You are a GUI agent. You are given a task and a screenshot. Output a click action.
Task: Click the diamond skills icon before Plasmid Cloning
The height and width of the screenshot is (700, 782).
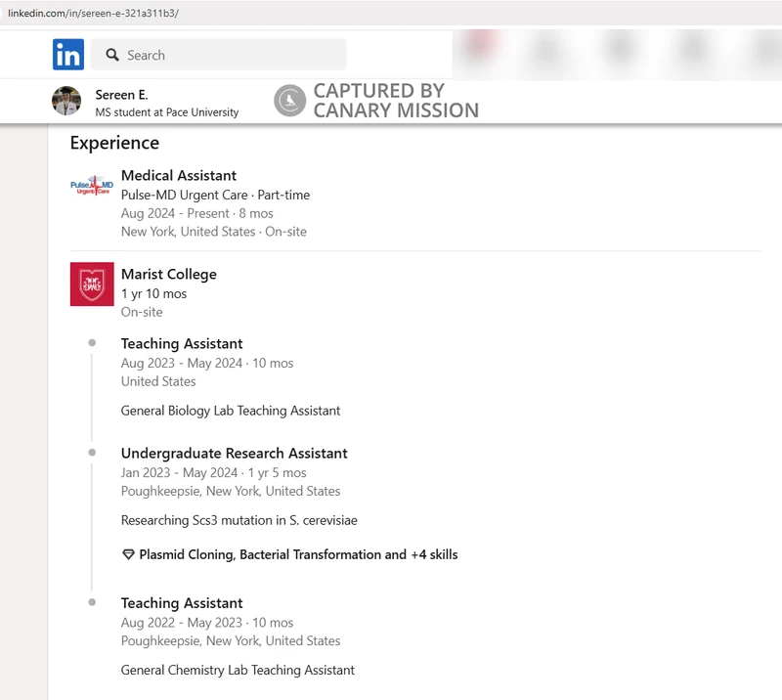click(x=128, y=553)
